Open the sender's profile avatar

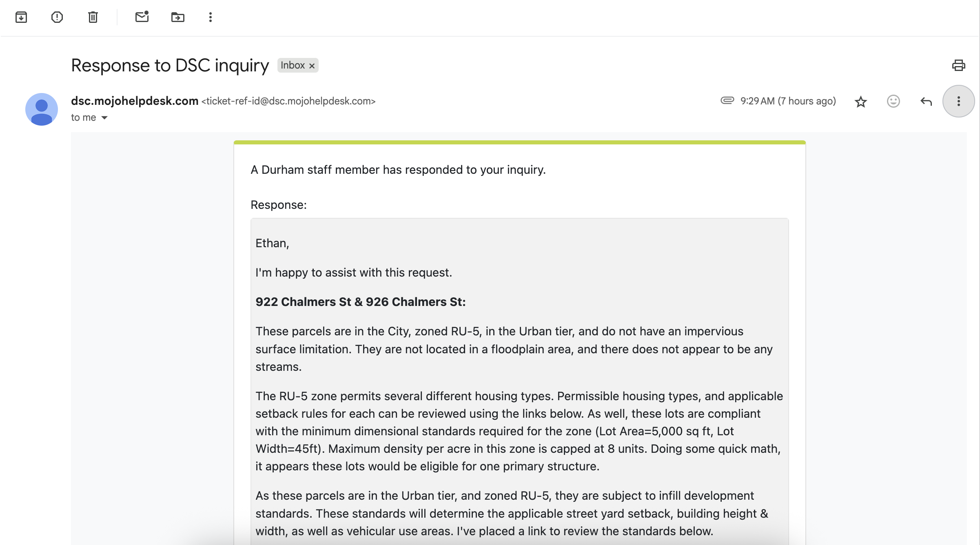pyautogui.click(x=42, y=109)
